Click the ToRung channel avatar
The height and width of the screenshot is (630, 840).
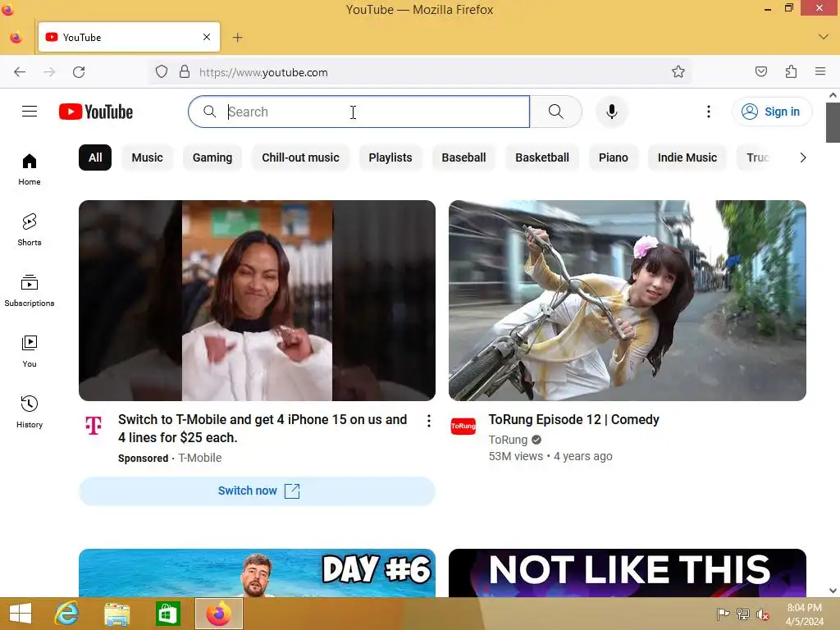click(x=463, y=426)
